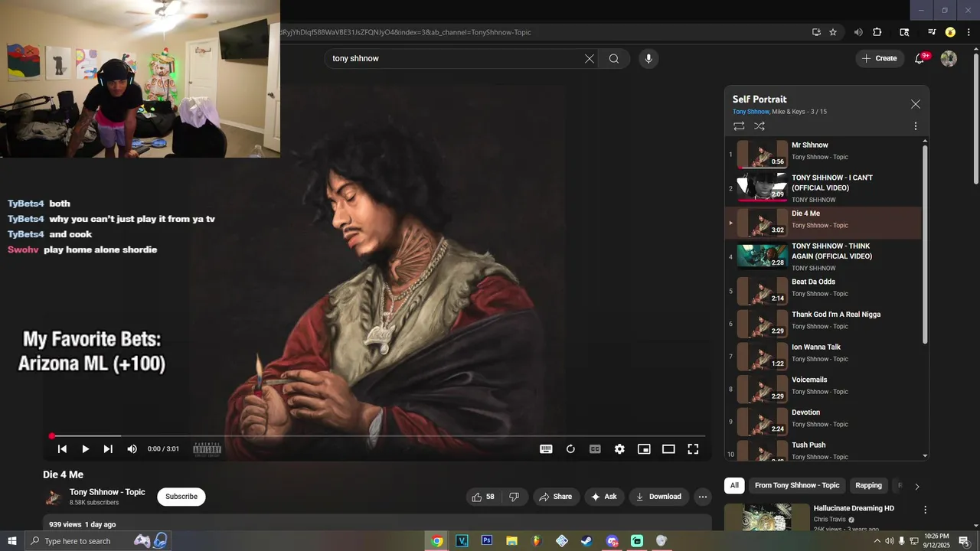Open more actions menu next to Download
Image resolution: width=980 pixels, height=551 pixels.
click(703, 497)
